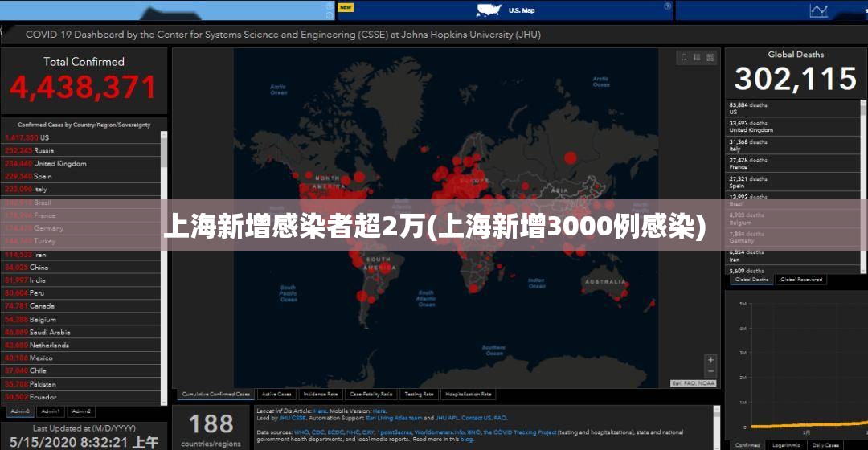Screen dimensions: 868x450
Task: Select the Admin0 tab
Action: click(20, 411)
